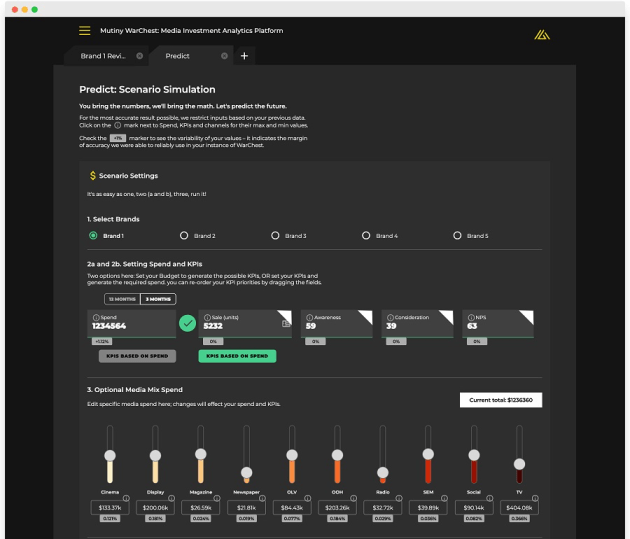Select the Brand 3 radio button
This screenshot has width=630, height=539.
(275, 235)
